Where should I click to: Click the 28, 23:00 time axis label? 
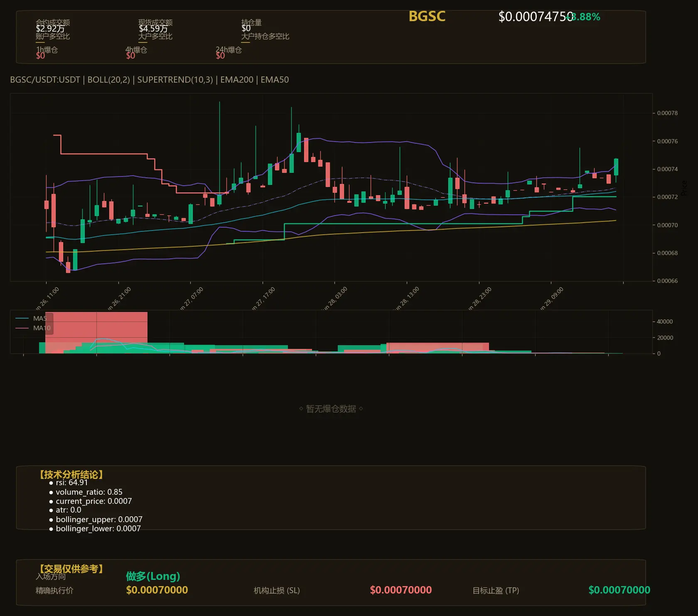click(x=480, y=298)
